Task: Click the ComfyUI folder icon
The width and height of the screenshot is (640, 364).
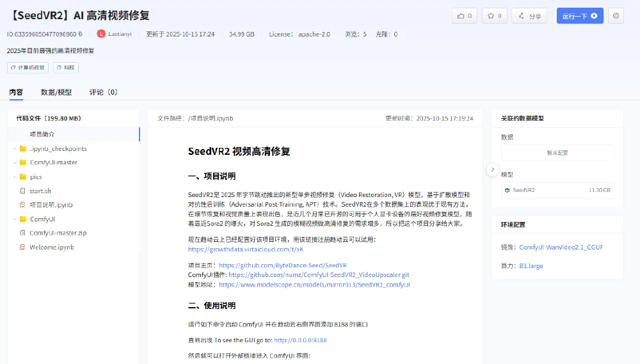Action: (x=23, y=219)
